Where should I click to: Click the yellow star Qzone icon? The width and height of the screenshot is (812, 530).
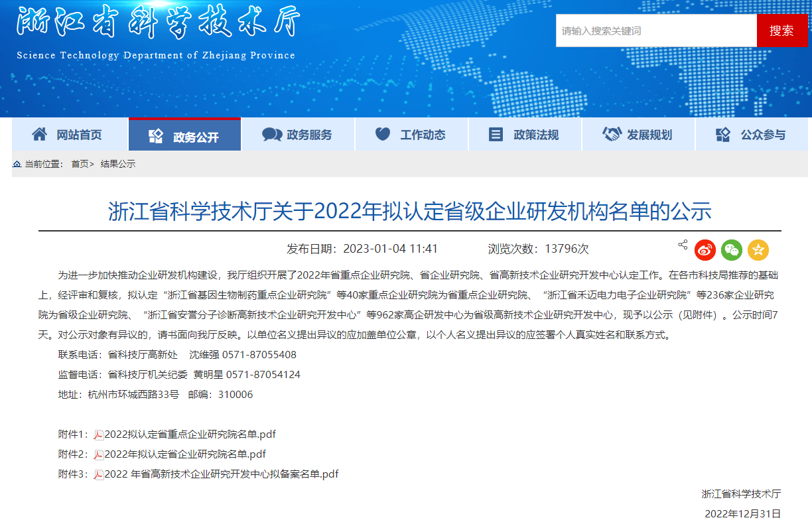(x=758, y=250)
